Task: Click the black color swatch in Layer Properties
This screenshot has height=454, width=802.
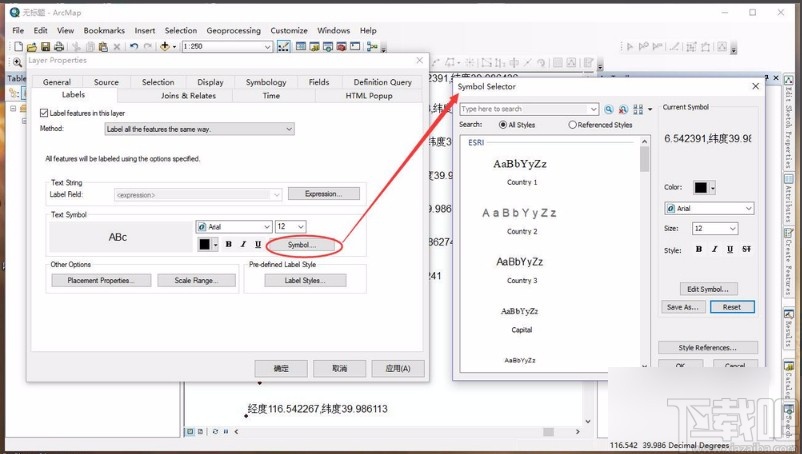Action: pos(205,244)
